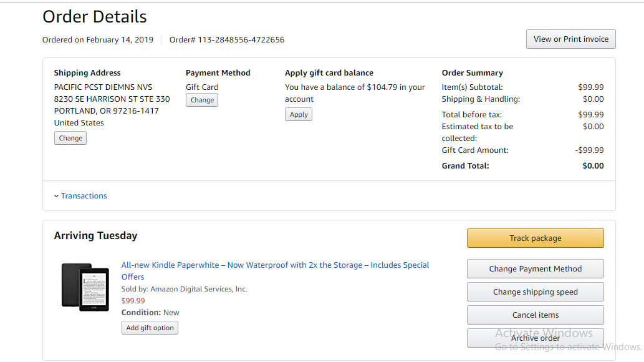Open the All-new Kindle Paperwhite product link
This screenshot has width=644, height=362.
coord(275,265)
